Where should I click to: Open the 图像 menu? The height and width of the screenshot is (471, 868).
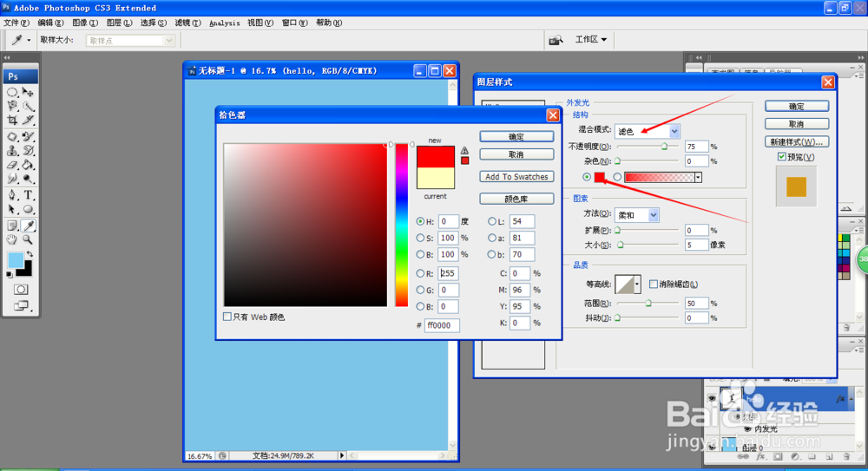[85, 23]
